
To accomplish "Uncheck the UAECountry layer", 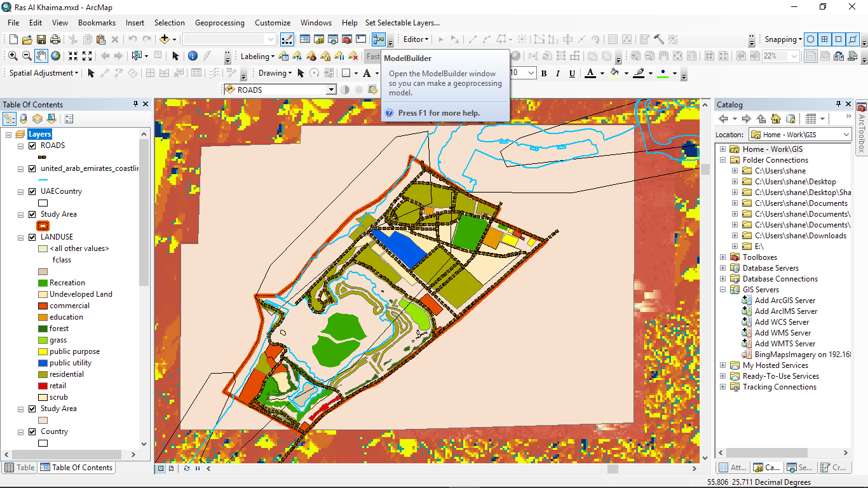I will (32, 191).
